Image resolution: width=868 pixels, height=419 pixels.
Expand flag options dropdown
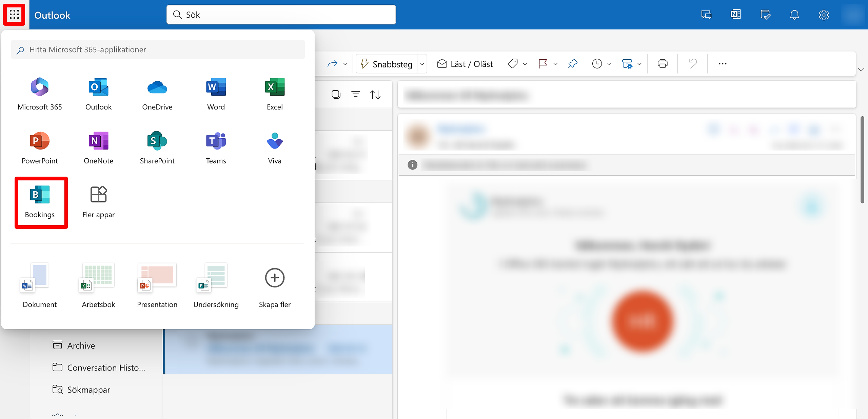(555, 63)
